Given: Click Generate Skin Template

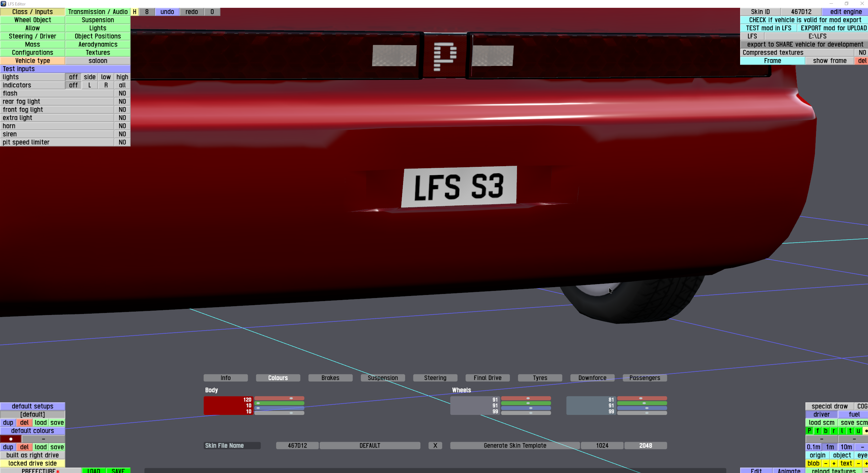Looking at the screenshot, I should (515, 445).
